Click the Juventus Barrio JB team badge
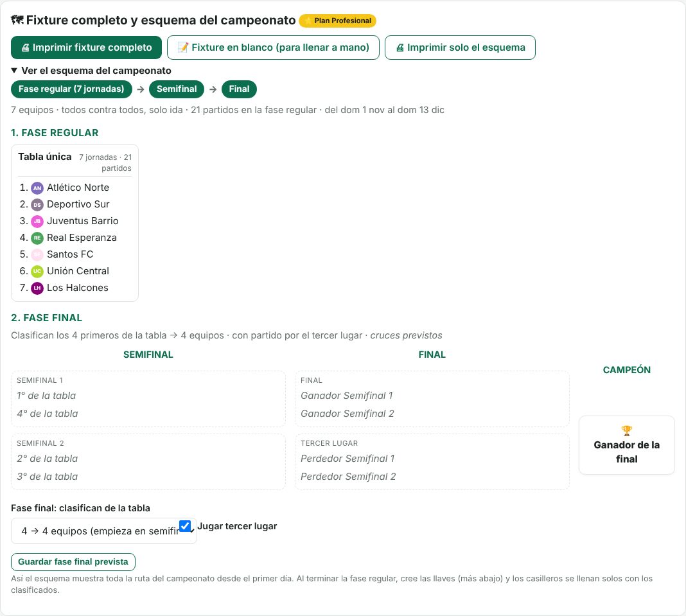Viewport: 686px width, 616px height. (37, 222)
